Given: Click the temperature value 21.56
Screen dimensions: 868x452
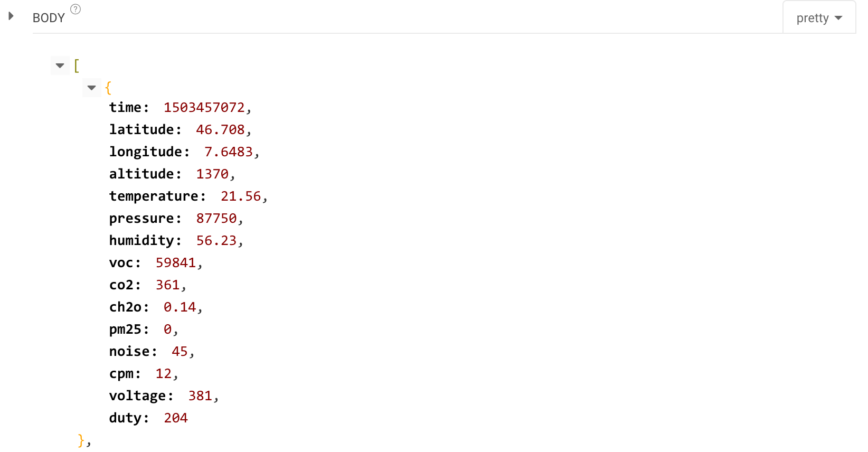Looking at the screenshot, I should click(241, 196).
